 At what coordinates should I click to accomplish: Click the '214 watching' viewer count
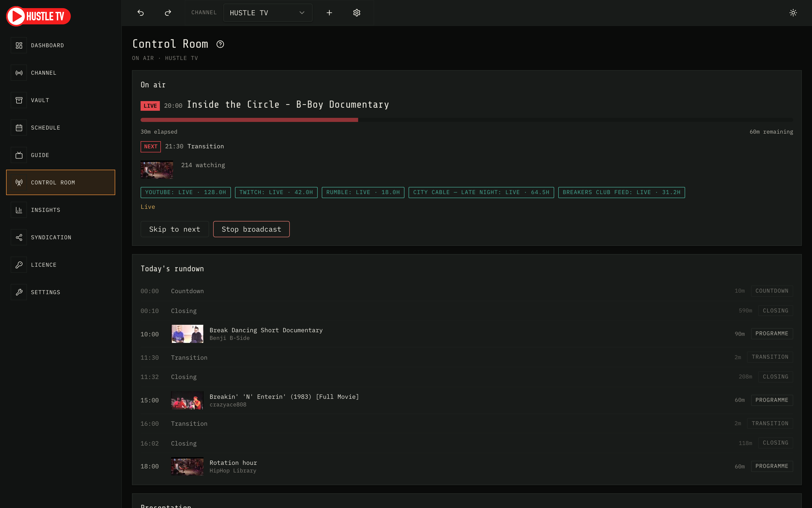(203, 165)
